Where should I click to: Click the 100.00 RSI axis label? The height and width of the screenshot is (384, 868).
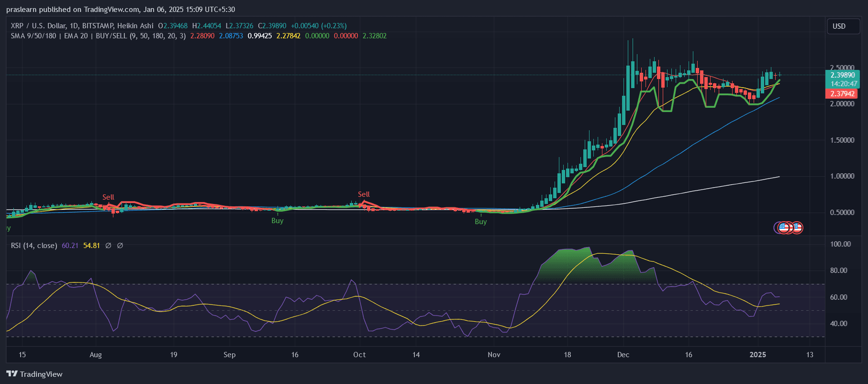pyautogui.click(x=841, y=244)
